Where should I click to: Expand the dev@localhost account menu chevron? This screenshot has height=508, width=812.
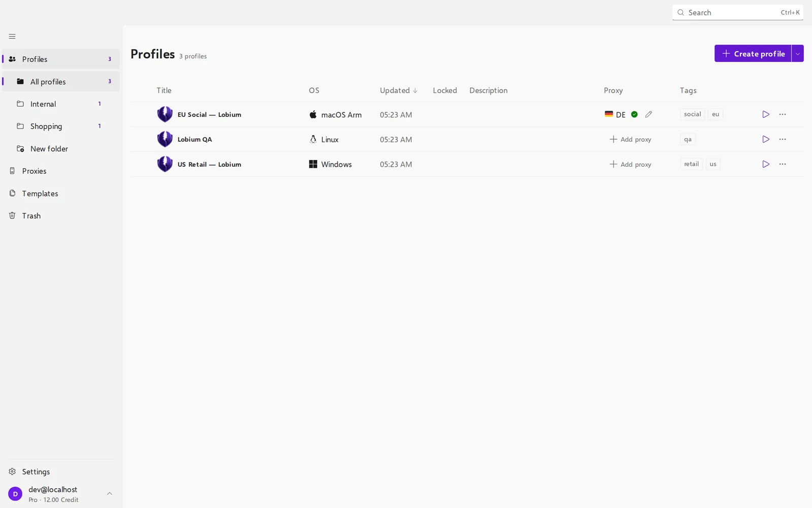point(110,494)
